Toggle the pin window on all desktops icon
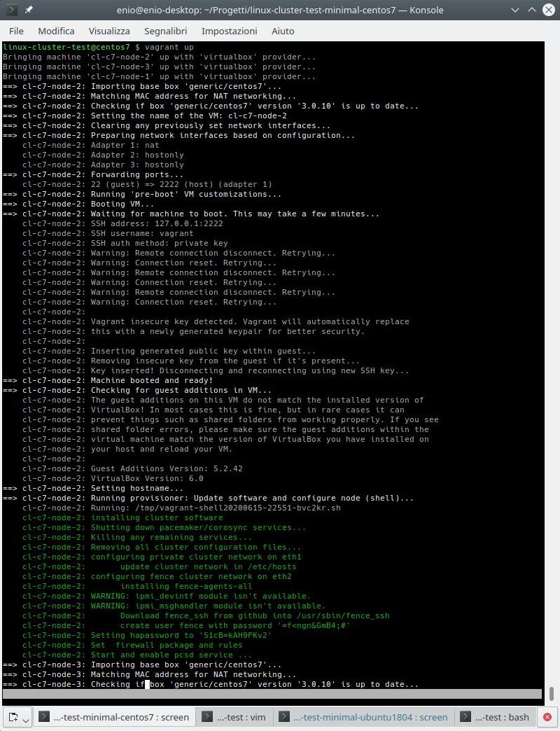The image size is (560, 731). click(x=29, y=10)
